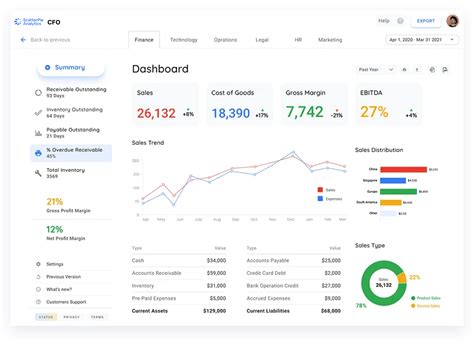Select the Summary button in sidebar
The width and height of the screenshot is (474, 362).
click(70, 68)
